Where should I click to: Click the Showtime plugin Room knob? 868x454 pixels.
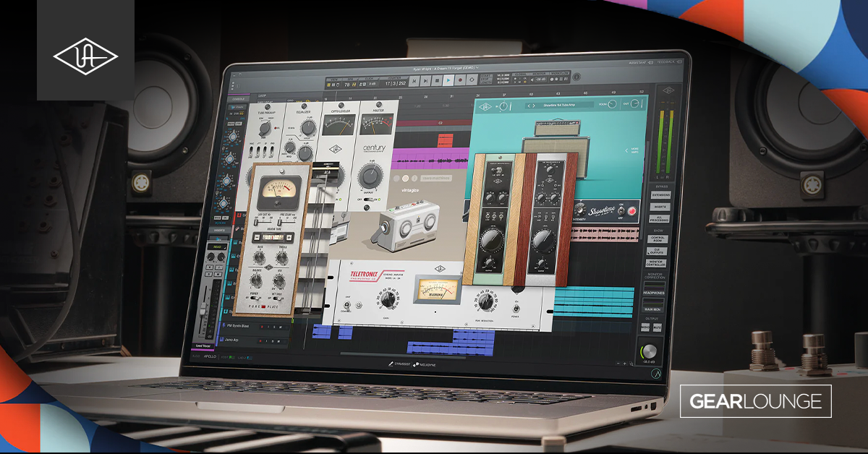(612, 104)
